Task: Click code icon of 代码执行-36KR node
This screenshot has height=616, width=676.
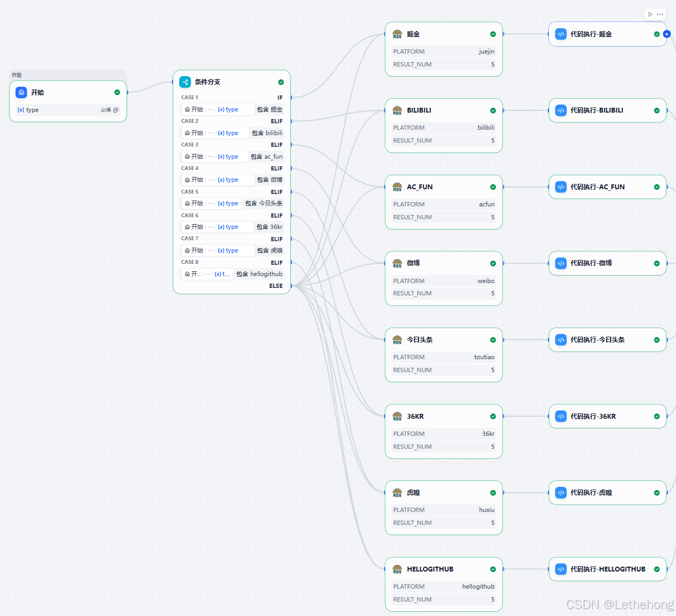Action: tap(561, 416)
